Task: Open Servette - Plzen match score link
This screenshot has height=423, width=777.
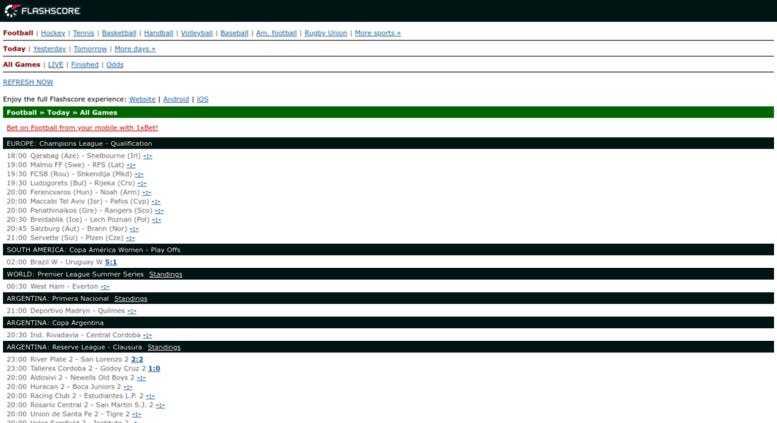Action: 130,238
